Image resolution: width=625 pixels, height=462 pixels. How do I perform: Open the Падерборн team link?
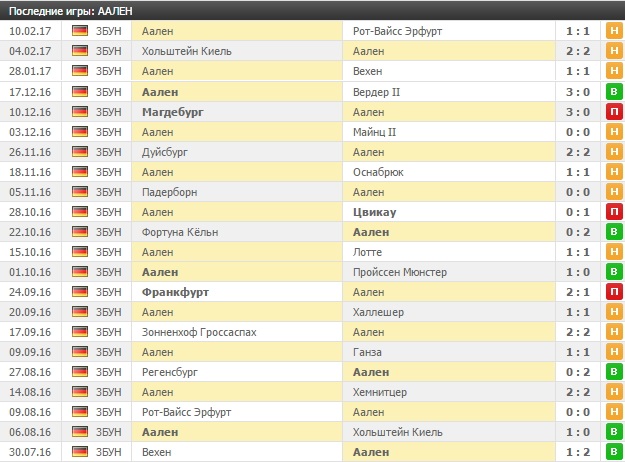tap(169, 192)
